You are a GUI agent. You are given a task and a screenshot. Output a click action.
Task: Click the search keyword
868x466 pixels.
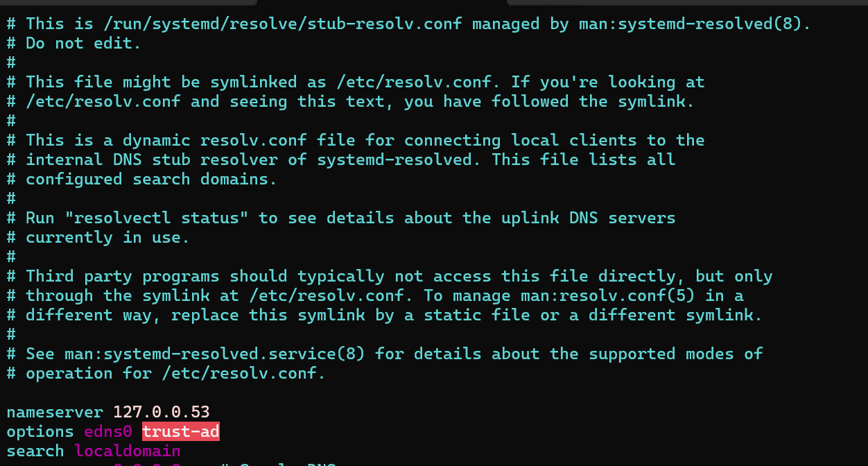35,451
